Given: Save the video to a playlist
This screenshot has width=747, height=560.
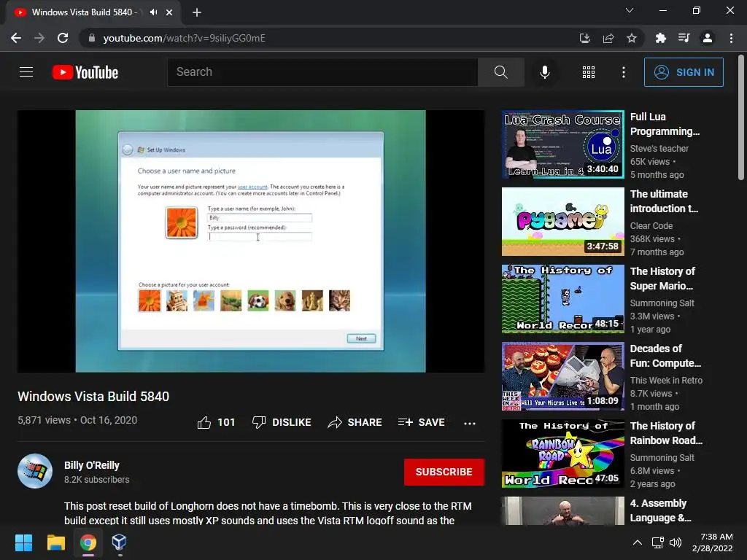Looking at the screenshot, I should (x=421, y=422).
